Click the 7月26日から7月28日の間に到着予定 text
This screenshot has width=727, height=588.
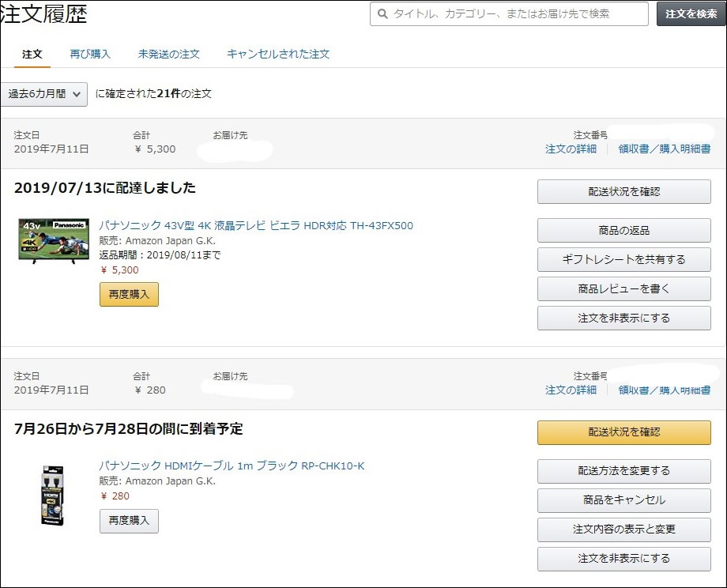(129, 429)
